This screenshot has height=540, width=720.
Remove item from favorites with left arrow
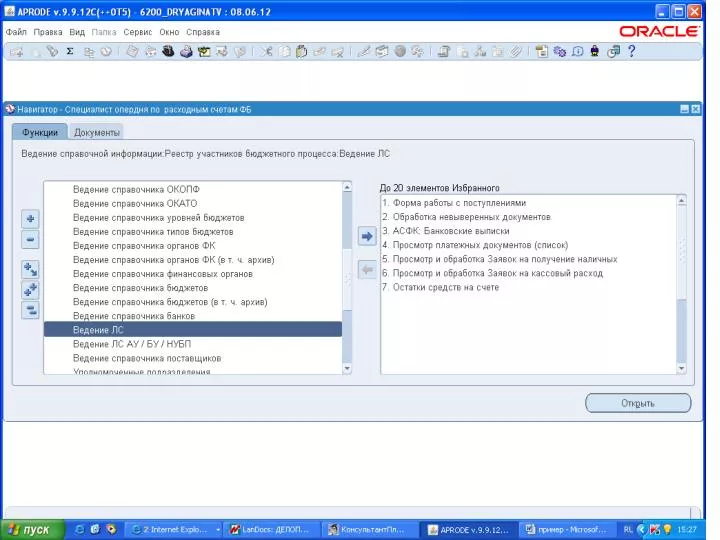tap(367, 270)
